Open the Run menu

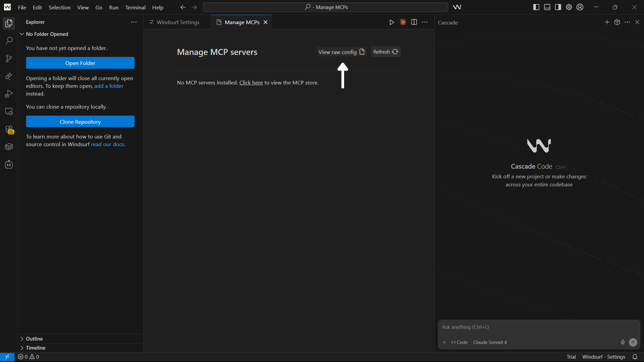[114, 7]
